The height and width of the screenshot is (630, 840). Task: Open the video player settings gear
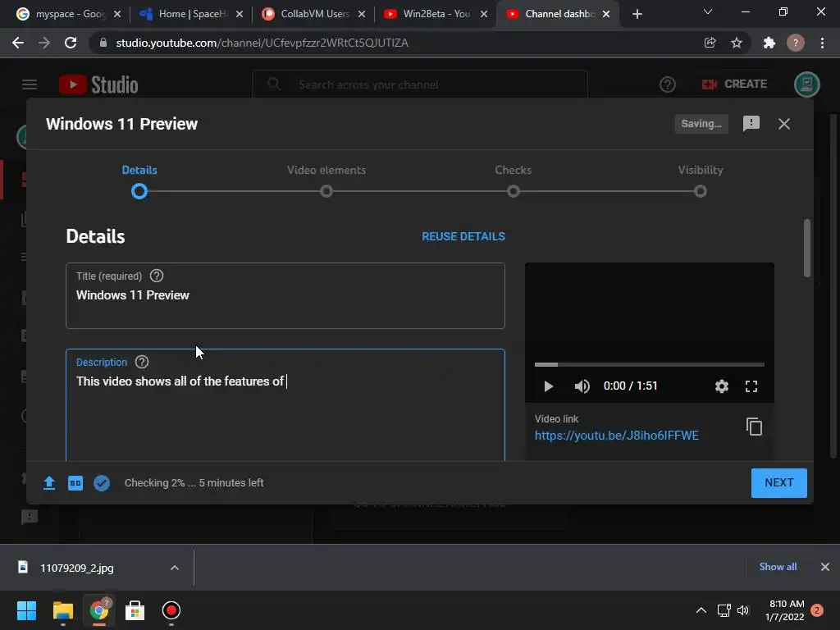722,386
